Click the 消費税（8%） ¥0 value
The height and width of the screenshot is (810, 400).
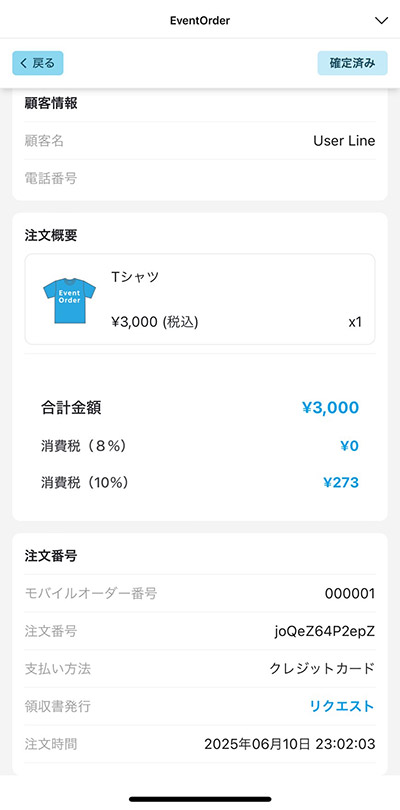[x=349, y=446]
